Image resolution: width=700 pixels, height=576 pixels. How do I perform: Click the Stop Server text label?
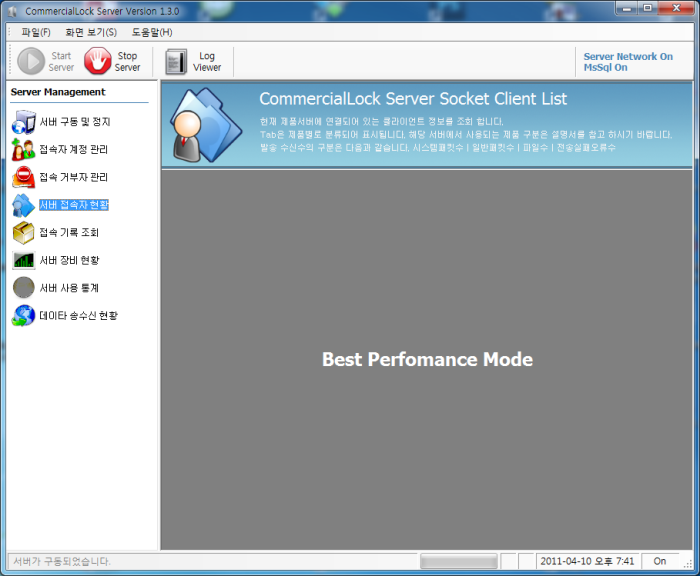click(x=127, y=62)
